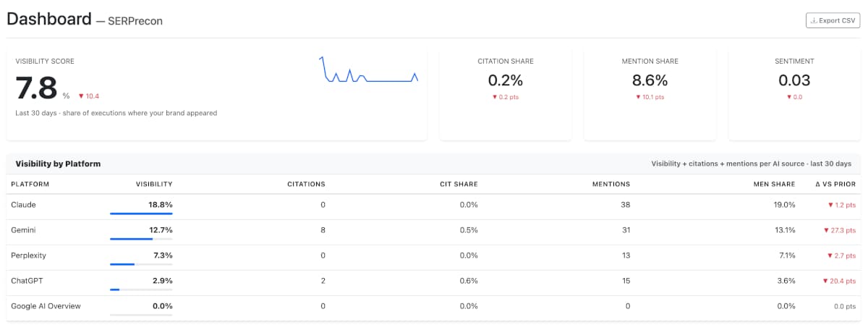
Task: Click Gemini's 13.1% men share
Action: point(785,230)
